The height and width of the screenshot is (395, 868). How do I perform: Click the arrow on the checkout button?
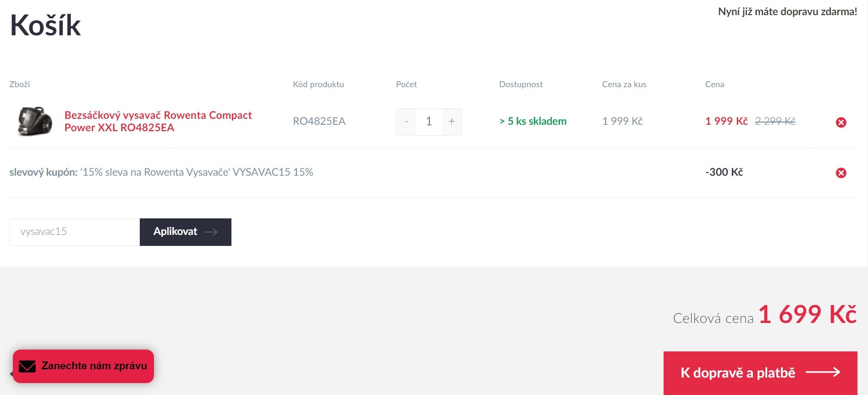coord(823,372)
